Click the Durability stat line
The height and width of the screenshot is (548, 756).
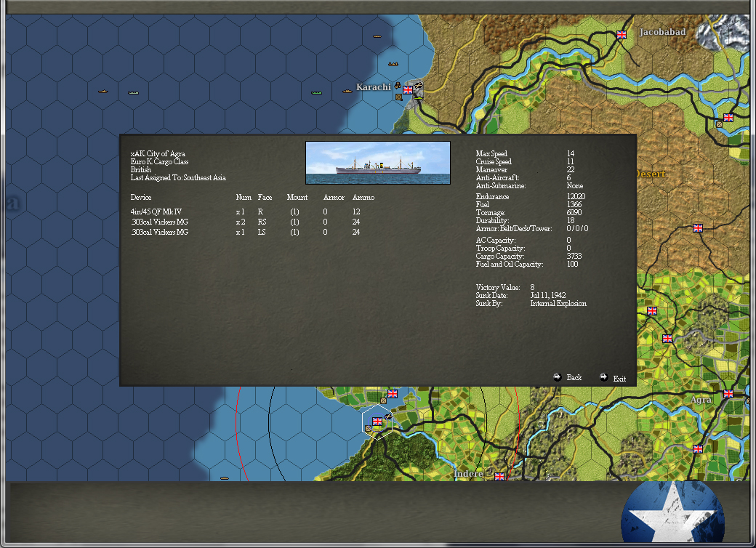pos(525,220)
